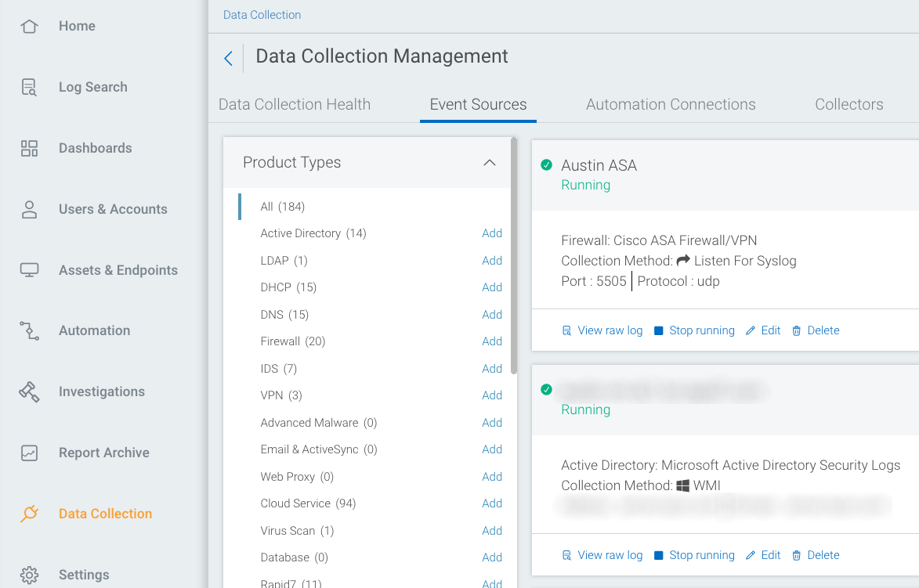Click Austin ASA view raw log icon
This screenshot has width=919, height=588.
click(x=566, y=331)
